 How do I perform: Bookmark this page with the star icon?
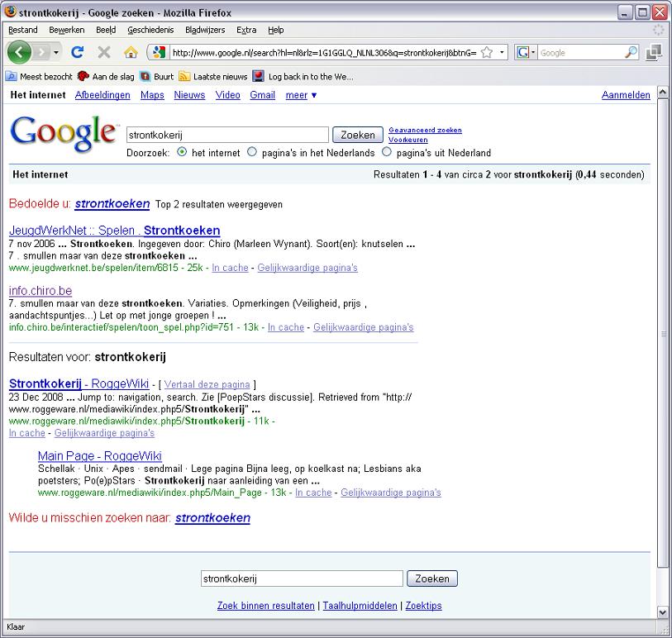click(487, 52)
